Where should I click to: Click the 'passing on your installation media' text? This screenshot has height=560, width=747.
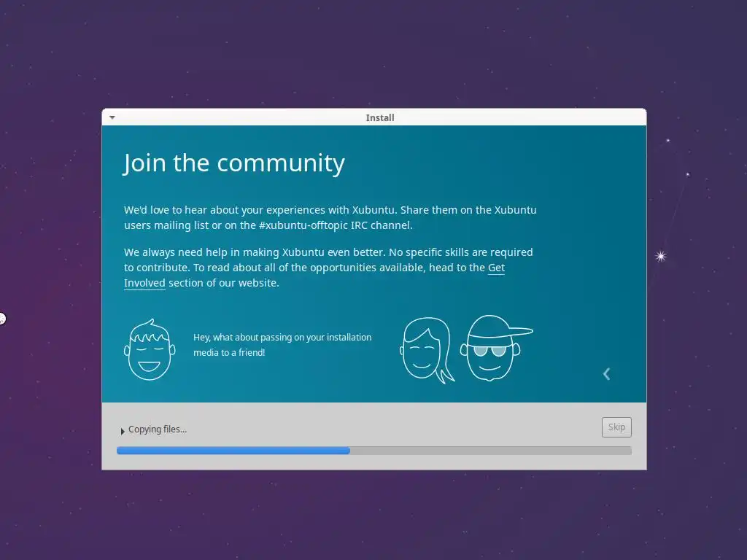click(282, 345)
